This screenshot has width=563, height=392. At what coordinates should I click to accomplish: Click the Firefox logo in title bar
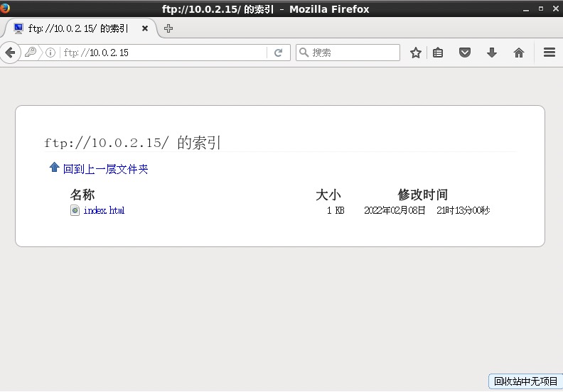click(5, 9)
